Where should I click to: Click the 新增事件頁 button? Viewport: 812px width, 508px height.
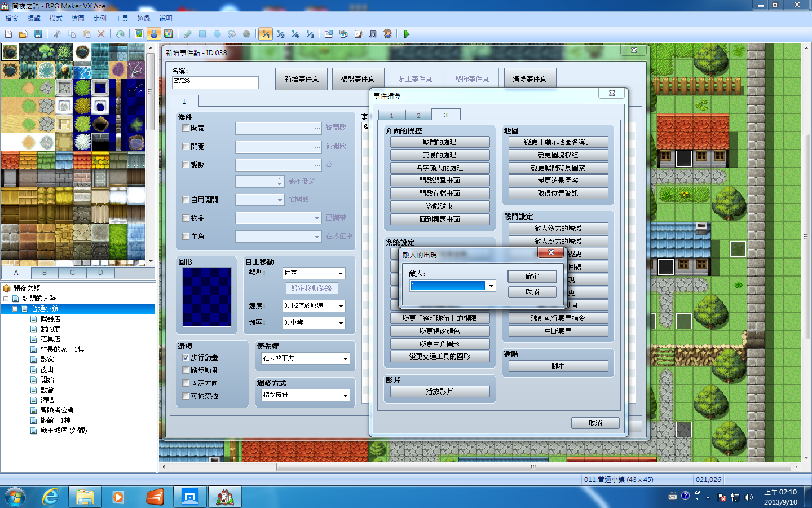[302, 79]
